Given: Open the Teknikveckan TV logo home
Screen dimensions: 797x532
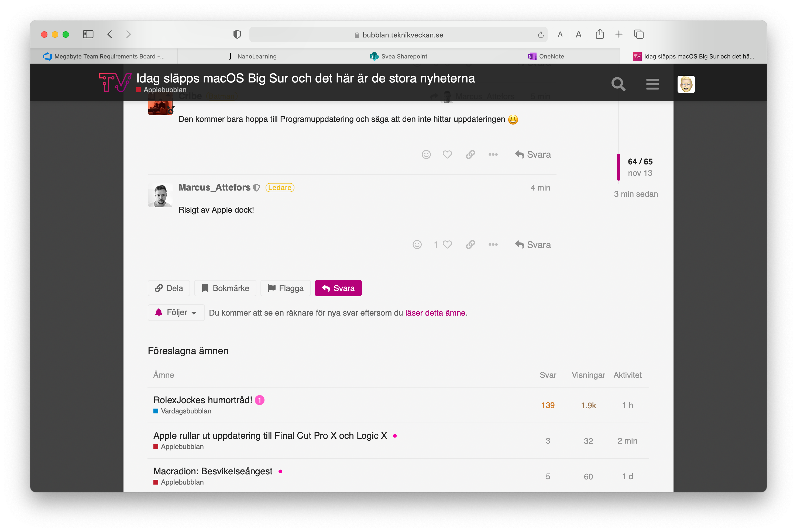Looking at the screenshot, I should tap(115, 82).
